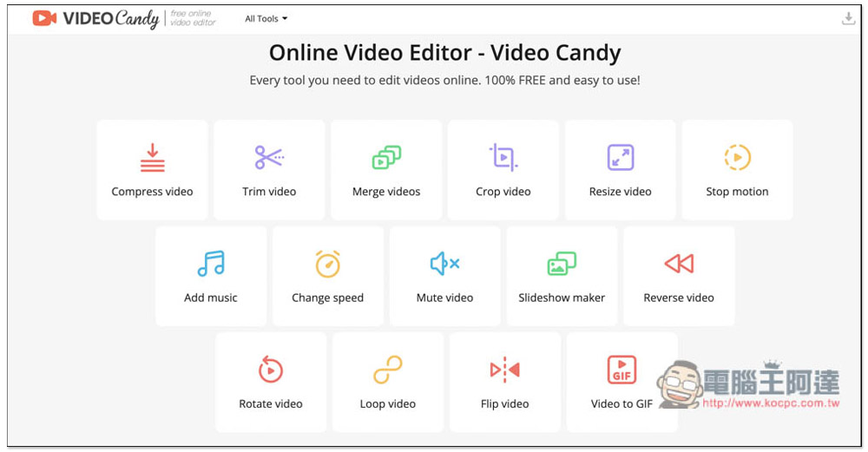Open the Slideshow maker icon
The image size is (868, 452).
click(562, 264)
